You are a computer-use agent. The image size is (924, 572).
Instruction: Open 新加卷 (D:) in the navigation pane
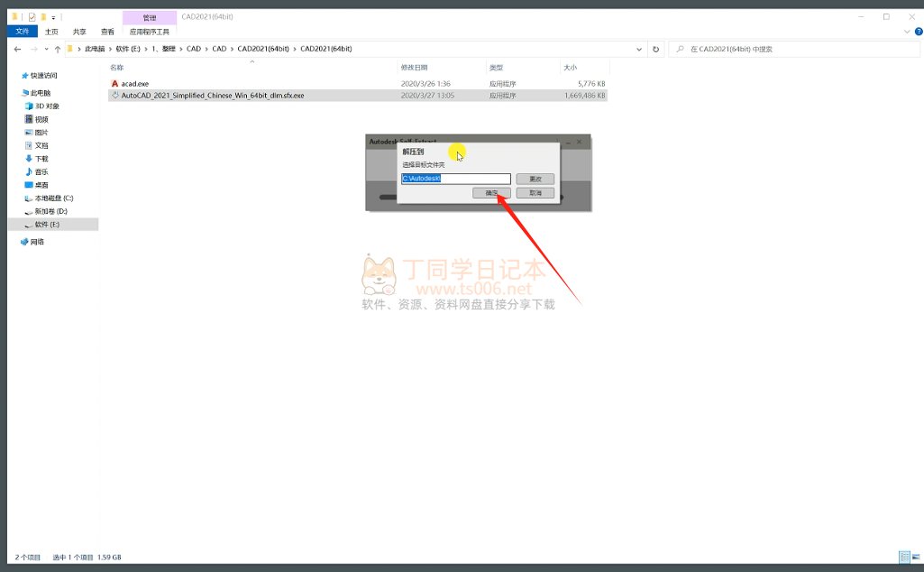[x=50, y=211]
